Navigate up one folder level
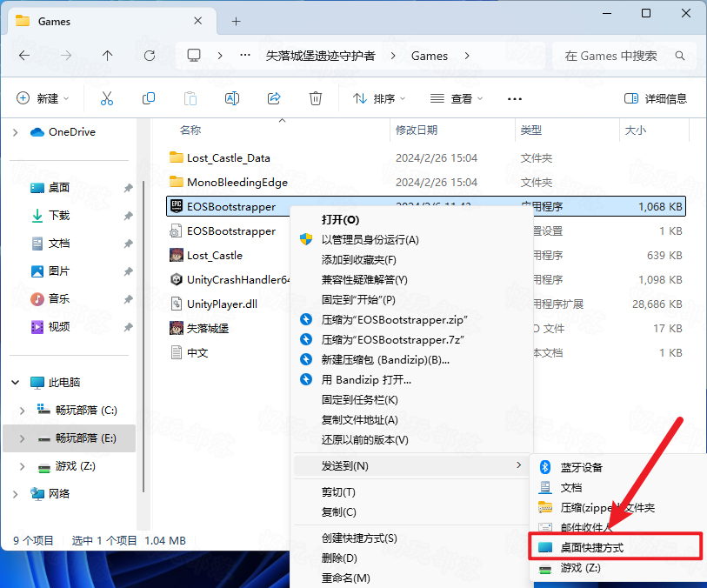 pos(107,56)
